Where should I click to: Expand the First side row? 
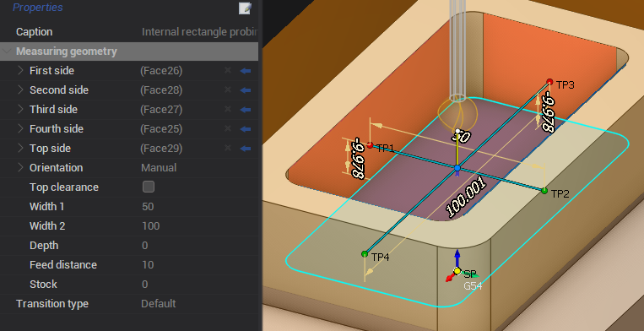click(20, 71)
